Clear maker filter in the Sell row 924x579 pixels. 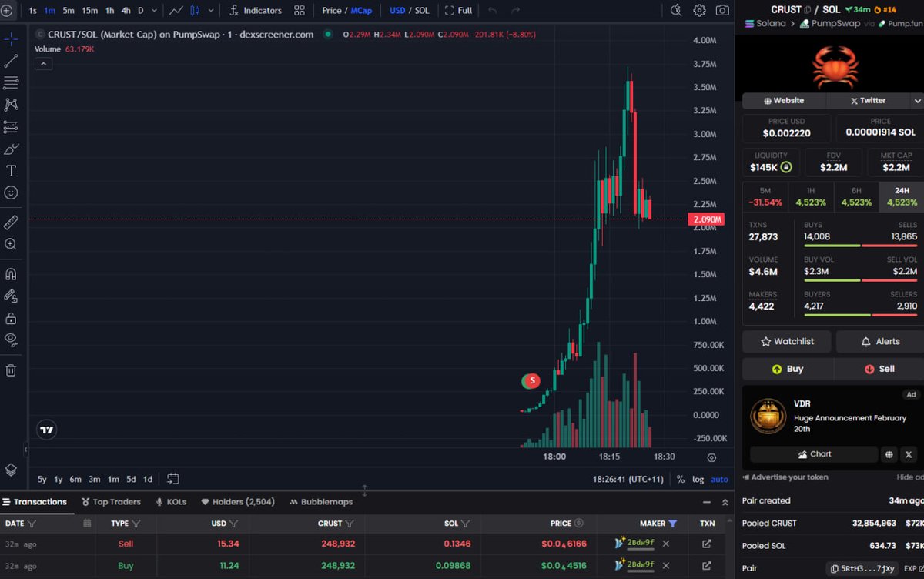(x=666, y=544)
